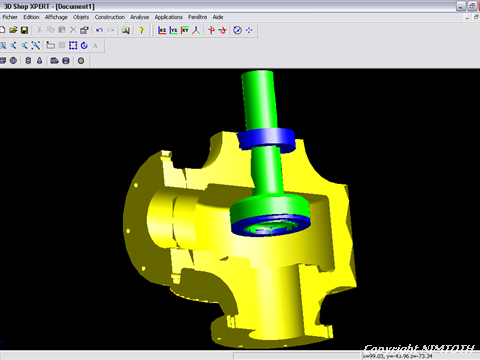Click the blue dotted selection rectangle icon
Viewport: 480px width, 360px height.
(73, 46)
